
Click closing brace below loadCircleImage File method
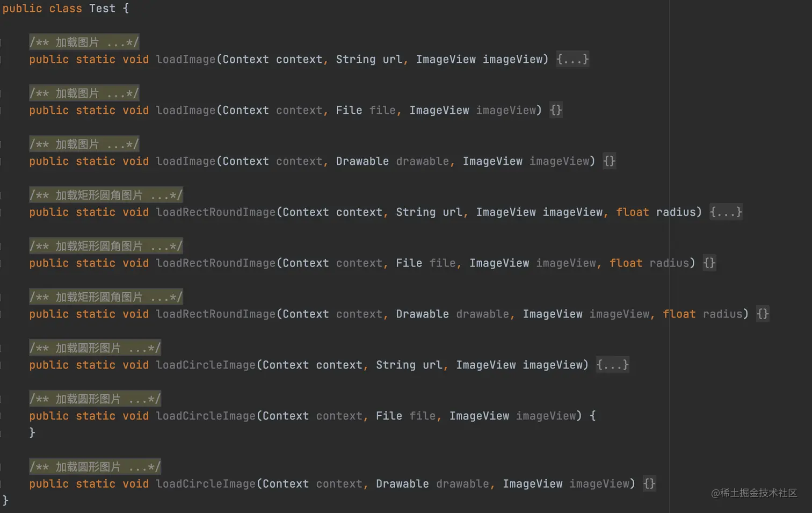point(32,432)
